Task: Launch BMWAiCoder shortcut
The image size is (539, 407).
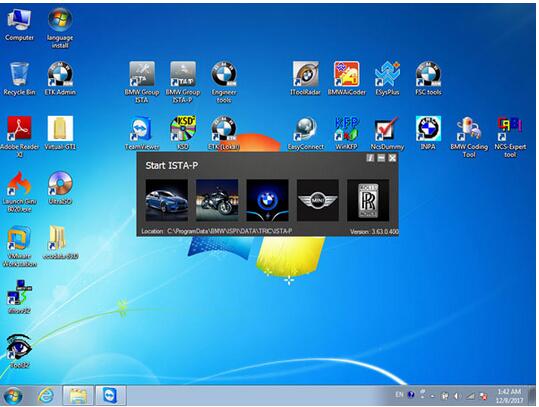Action: tap(346, 78)
